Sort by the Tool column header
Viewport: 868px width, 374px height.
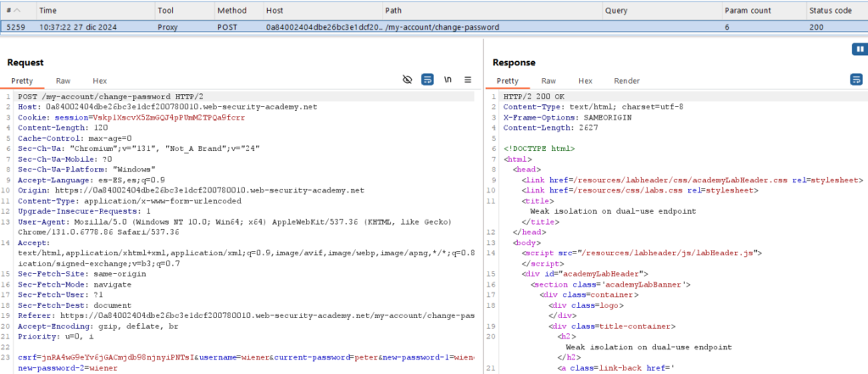point(184,10)
